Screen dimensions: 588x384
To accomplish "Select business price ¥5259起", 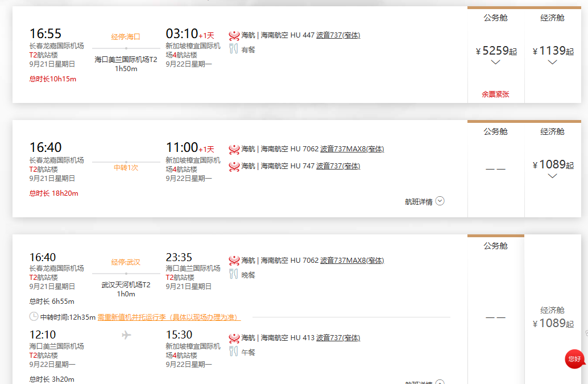I will (x=496, y=51).
